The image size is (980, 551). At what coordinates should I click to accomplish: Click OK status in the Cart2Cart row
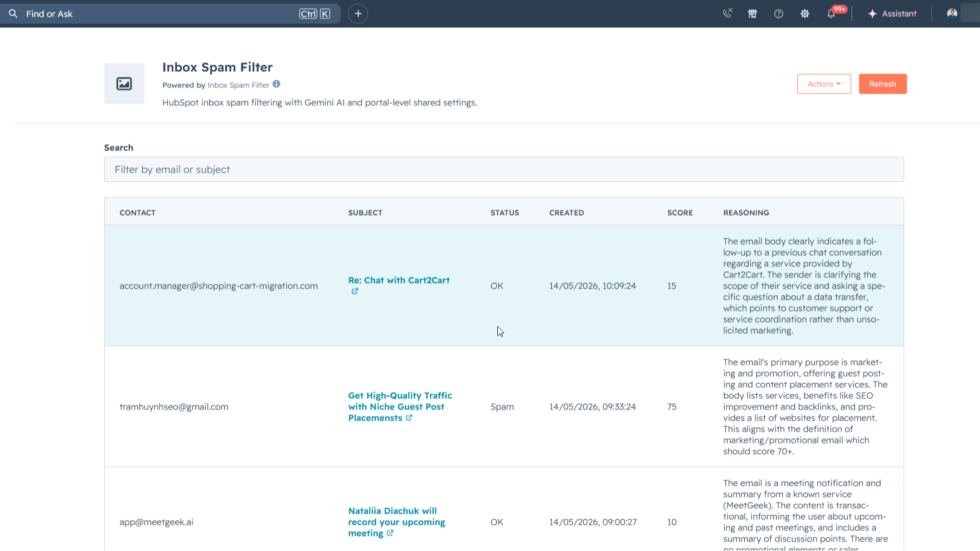[497, 286]
